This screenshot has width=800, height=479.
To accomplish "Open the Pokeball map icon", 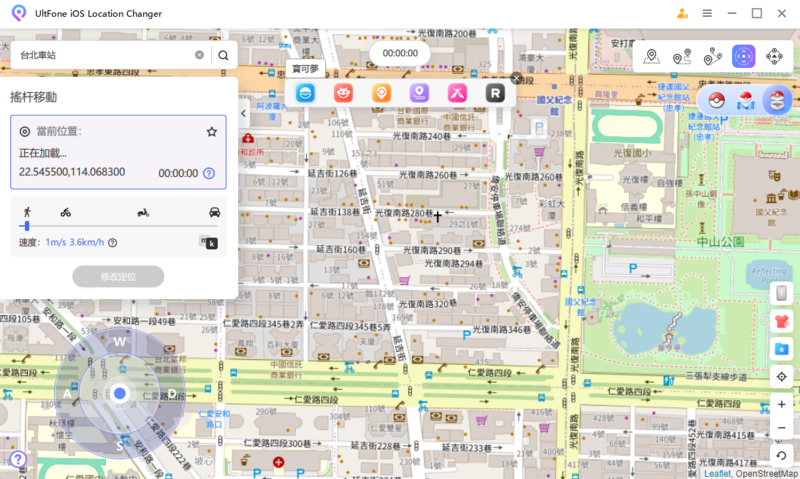I will pyautogui.click(x=745, y=100).
